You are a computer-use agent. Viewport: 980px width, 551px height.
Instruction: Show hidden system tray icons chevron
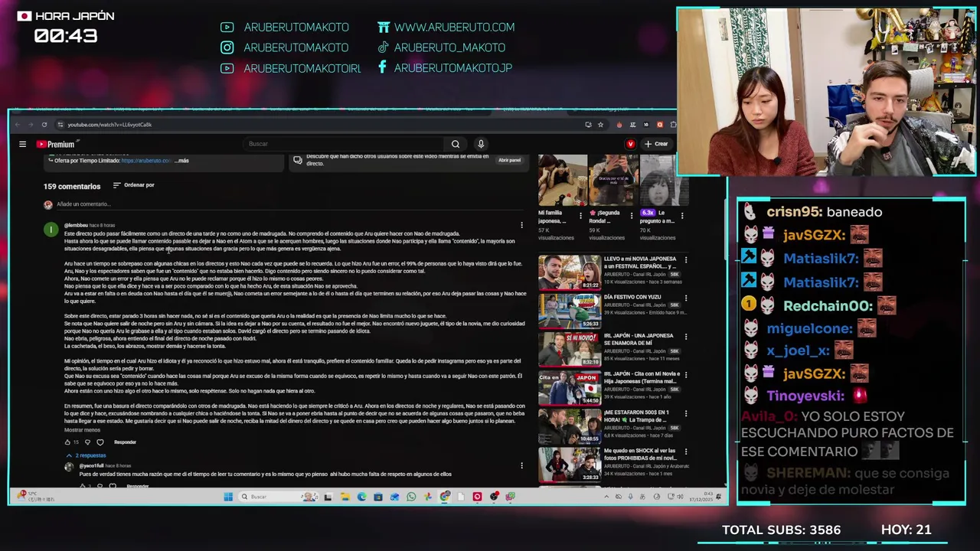(606, 497)
